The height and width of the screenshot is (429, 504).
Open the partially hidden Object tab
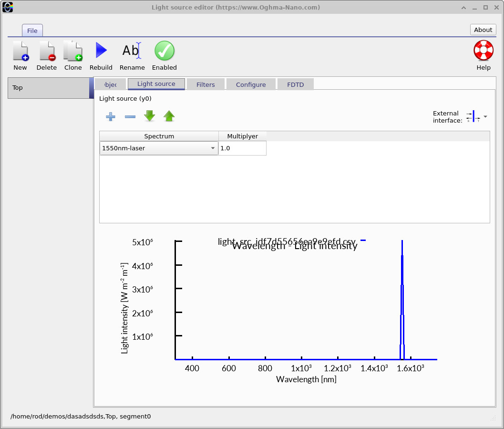[110, 84]
